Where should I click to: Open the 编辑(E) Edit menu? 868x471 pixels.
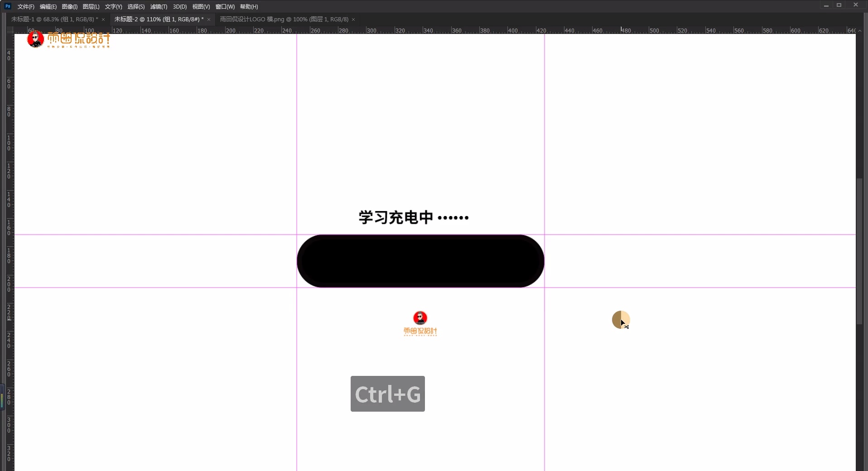coord(48,6)
